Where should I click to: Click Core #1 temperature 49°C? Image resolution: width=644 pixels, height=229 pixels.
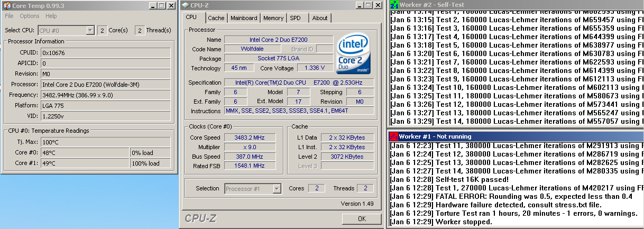click(x=85, y=163)
